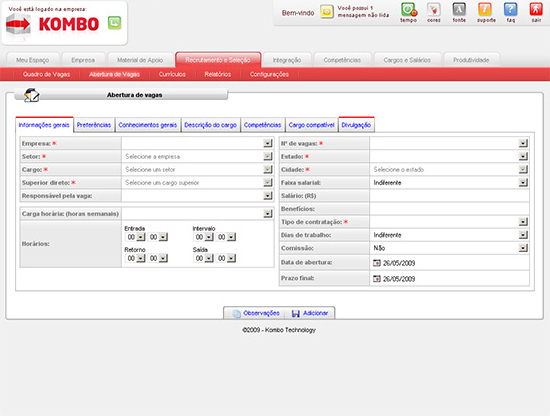Click the green switch-company icon beside KOMBO
This screenshot has width=550, height=416.
114,23
